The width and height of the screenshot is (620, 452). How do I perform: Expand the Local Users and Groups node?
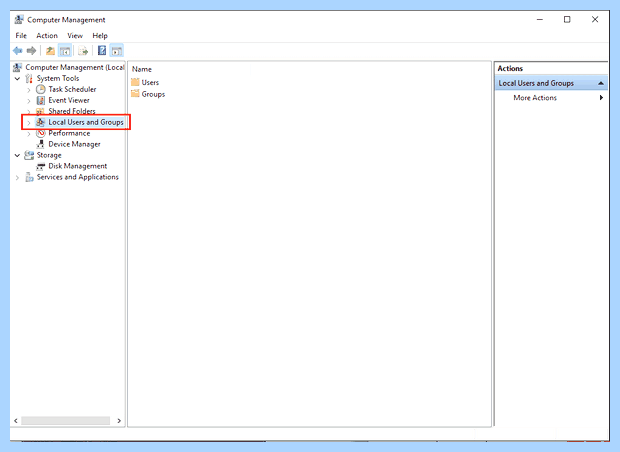28,123
